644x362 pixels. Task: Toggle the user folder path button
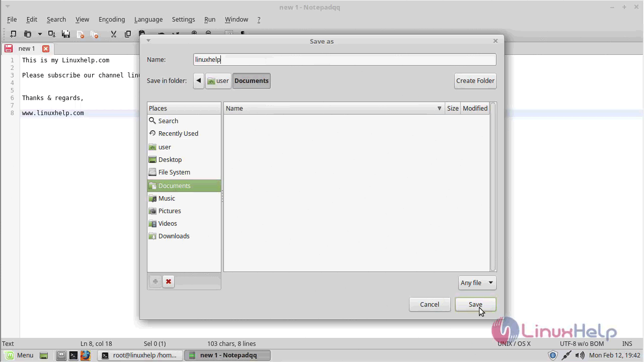coord(218,80)
